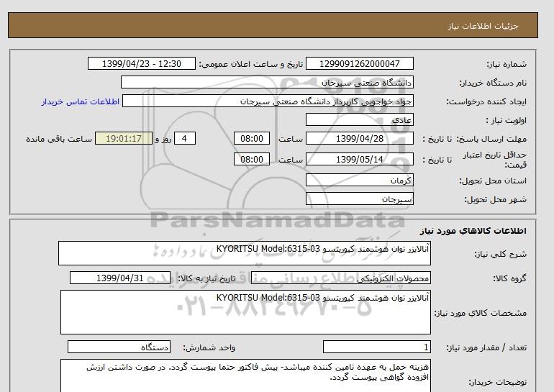Click the شرح کلی نیاز text box

coord(245,253)
